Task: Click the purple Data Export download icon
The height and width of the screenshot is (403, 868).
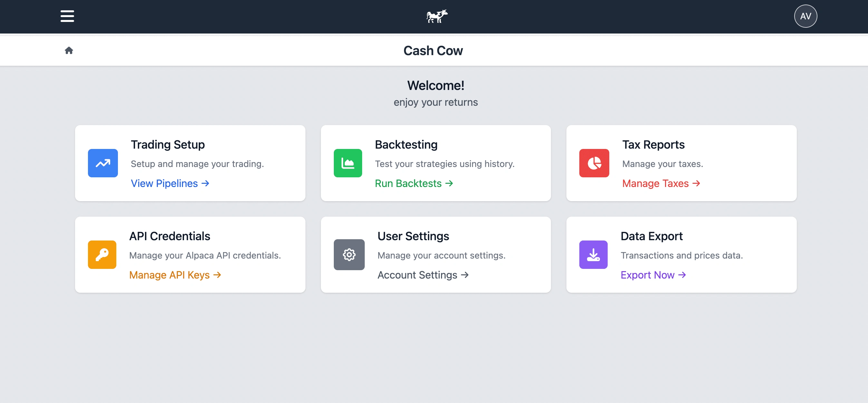Action: (x=593, y=255)
